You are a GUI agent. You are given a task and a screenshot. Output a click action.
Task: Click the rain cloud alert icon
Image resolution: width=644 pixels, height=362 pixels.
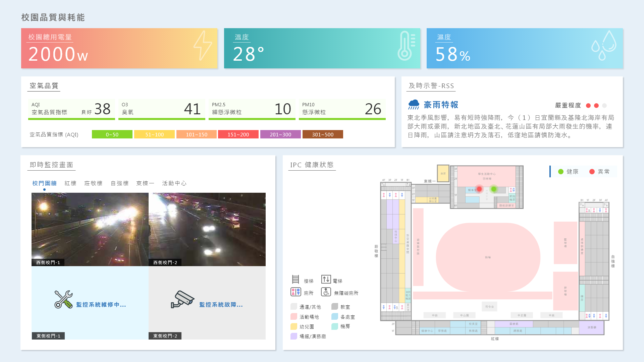click(414, 105)
